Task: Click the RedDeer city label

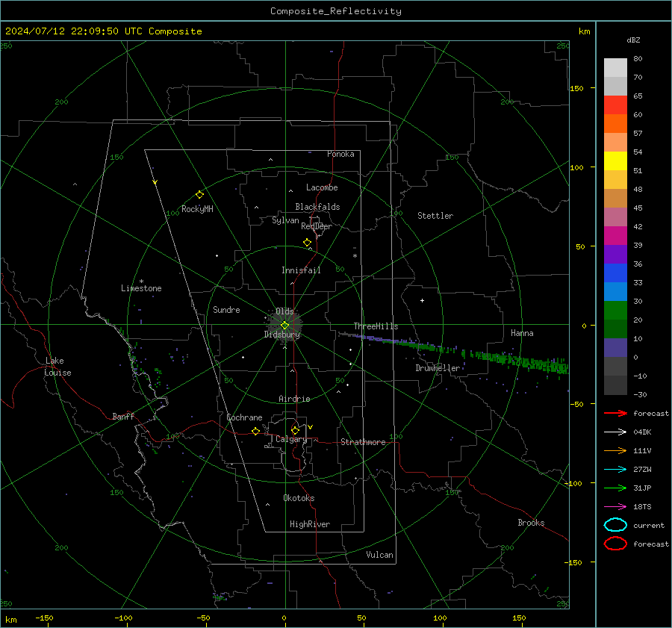Action: pos(317,226)
